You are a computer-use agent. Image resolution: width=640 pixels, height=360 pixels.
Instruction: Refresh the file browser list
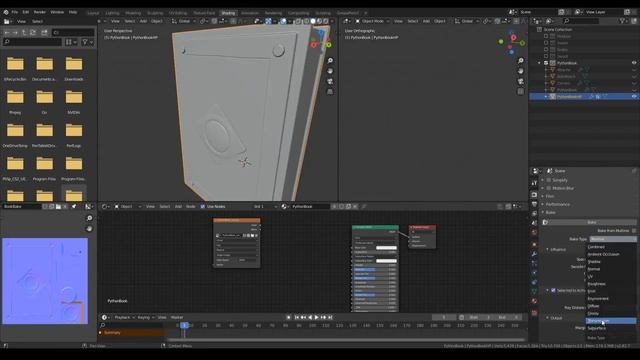click(x=33, y=32)
